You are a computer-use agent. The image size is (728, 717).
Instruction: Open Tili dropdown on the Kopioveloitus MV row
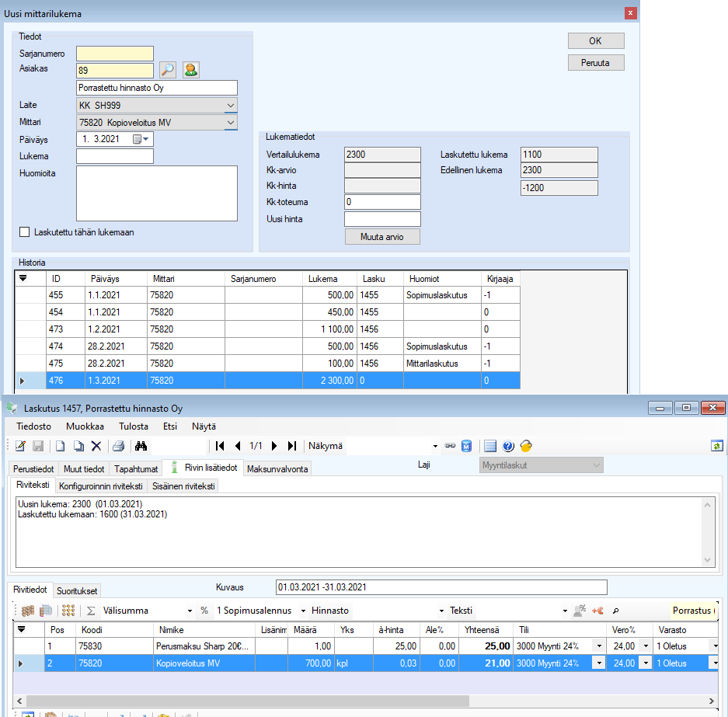point(599,663)
